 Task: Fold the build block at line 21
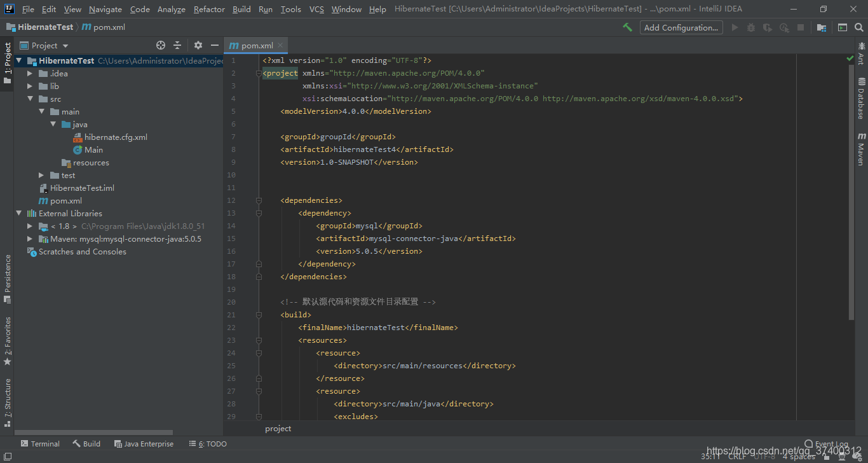tap(259, 315)
